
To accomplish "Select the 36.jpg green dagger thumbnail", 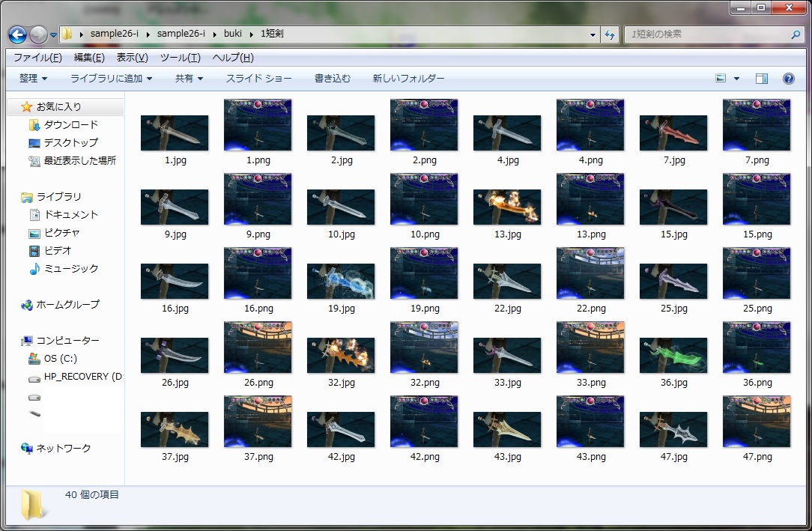I will [x=673, y=355].
